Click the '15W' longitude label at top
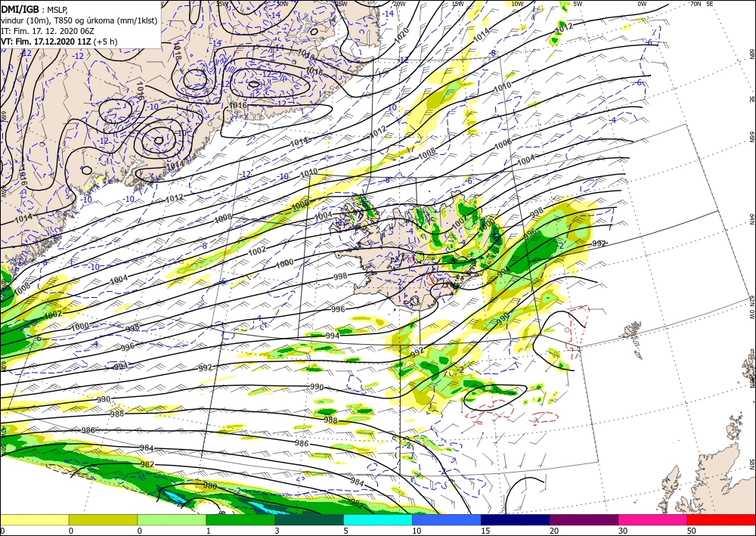This screenshot has width=756, height=536. (x=458, y=4)
